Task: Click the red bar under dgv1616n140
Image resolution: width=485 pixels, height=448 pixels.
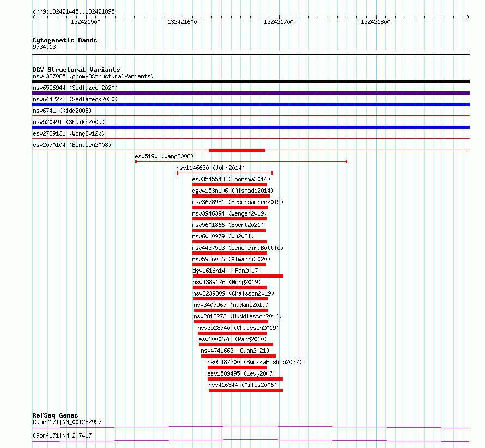Action: point(238,276)
